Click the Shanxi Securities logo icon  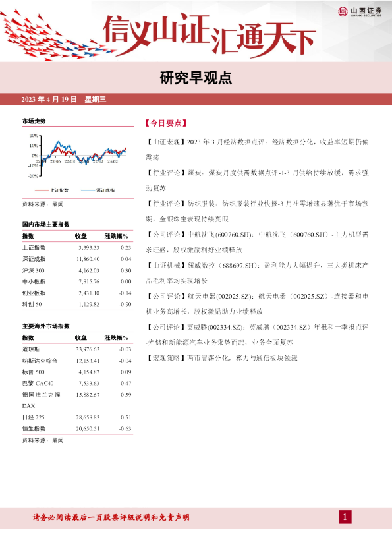[343, 11]
